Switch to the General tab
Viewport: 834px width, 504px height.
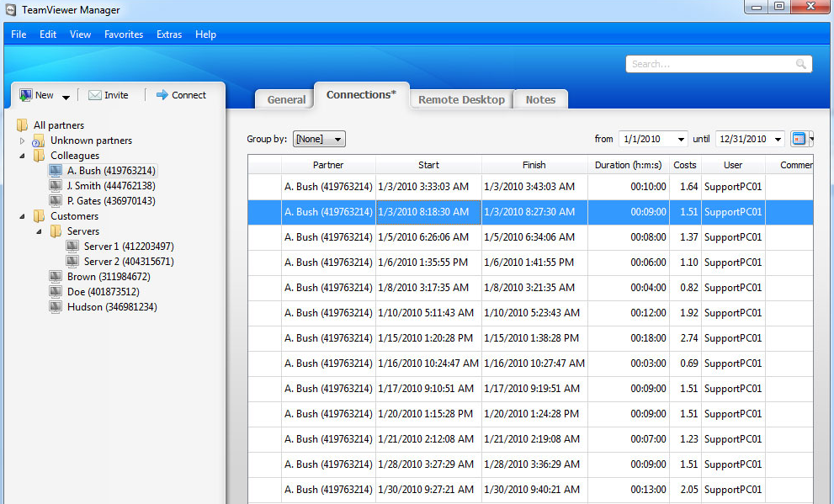tap(286, 99)
